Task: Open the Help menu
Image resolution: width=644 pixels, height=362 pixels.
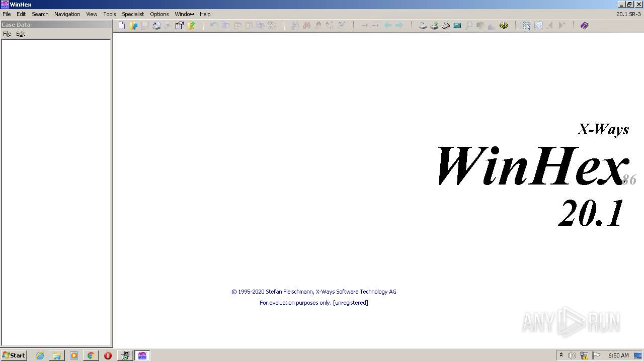Action: coord(205,14)
